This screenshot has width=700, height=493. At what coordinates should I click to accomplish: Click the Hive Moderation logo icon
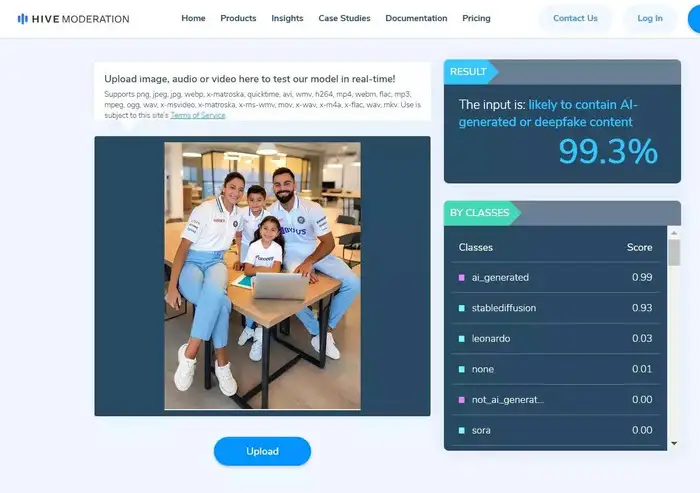pyautogui.click(x=22, y=19)
